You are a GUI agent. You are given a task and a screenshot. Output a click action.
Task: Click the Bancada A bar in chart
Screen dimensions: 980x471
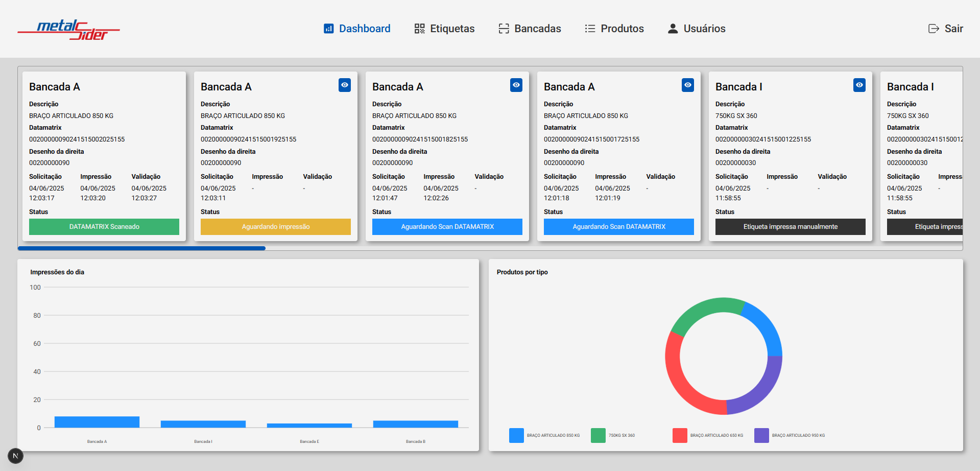(97, 422)
